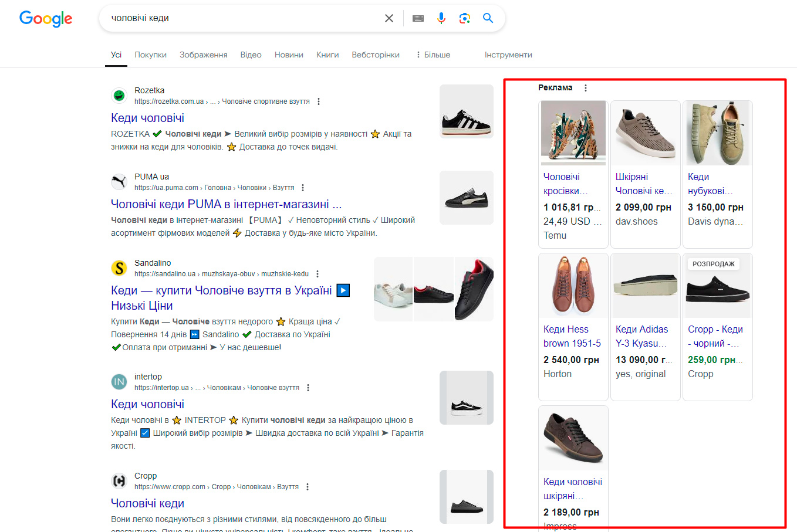Switch to Книги tab
797x532 pixels.
327,55
